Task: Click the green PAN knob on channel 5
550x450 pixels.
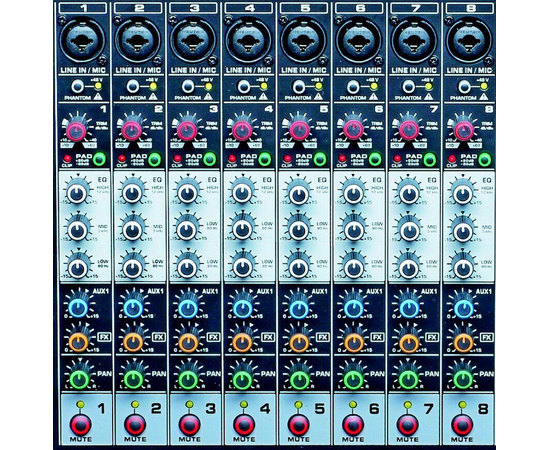Action: click(300, 379)
